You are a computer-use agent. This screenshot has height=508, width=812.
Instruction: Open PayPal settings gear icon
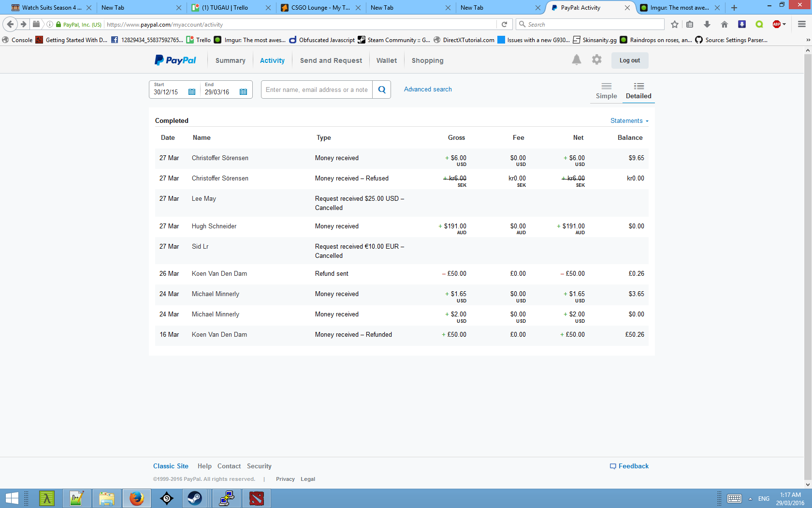click(x=597, y=60)
